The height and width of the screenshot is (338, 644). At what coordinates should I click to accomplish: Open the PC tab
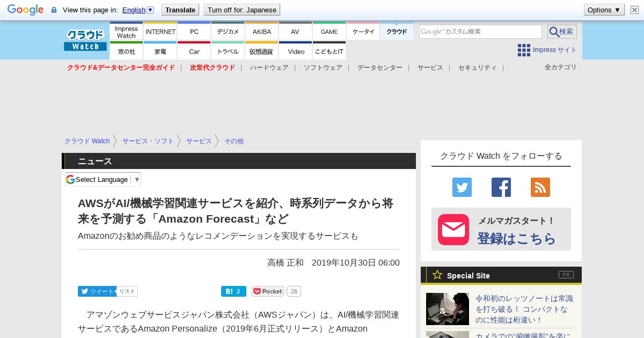point(194,31)
